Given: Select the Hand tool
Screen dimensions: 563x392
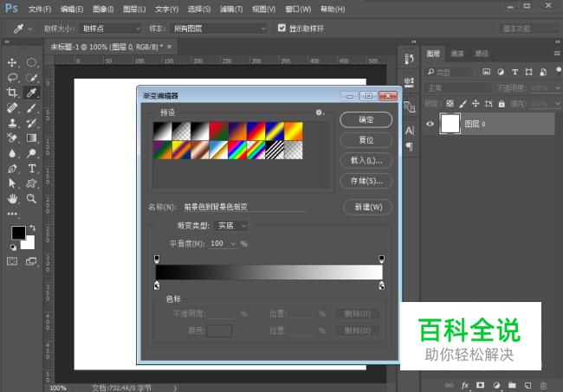Looking at the screenshot, I should (x=12, y=198).
